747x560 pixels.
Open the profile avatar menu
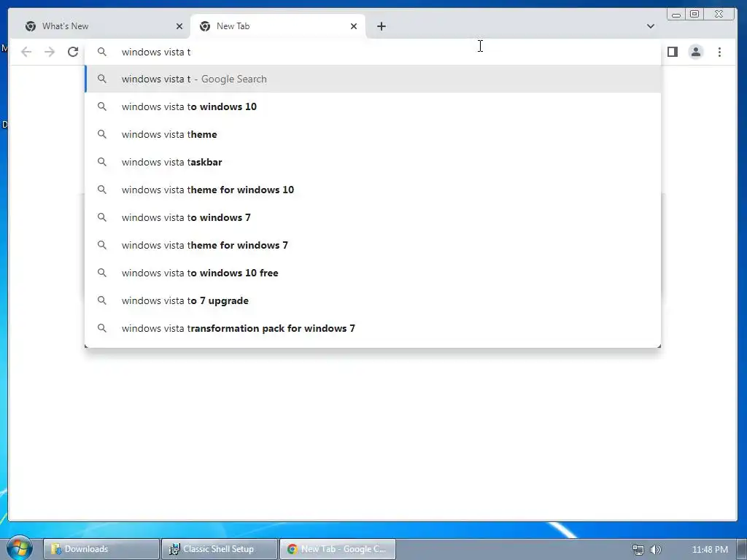[x=696, y=52]
